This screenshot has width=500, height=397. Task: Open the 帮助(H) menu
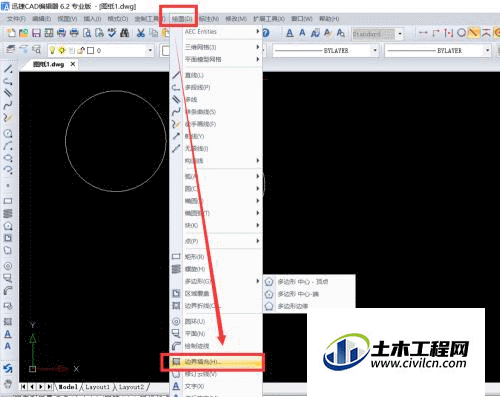tap(329, 19)
